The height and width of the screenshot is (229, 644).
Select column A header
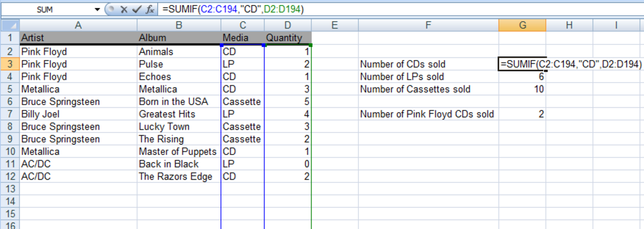pos(78,25)
